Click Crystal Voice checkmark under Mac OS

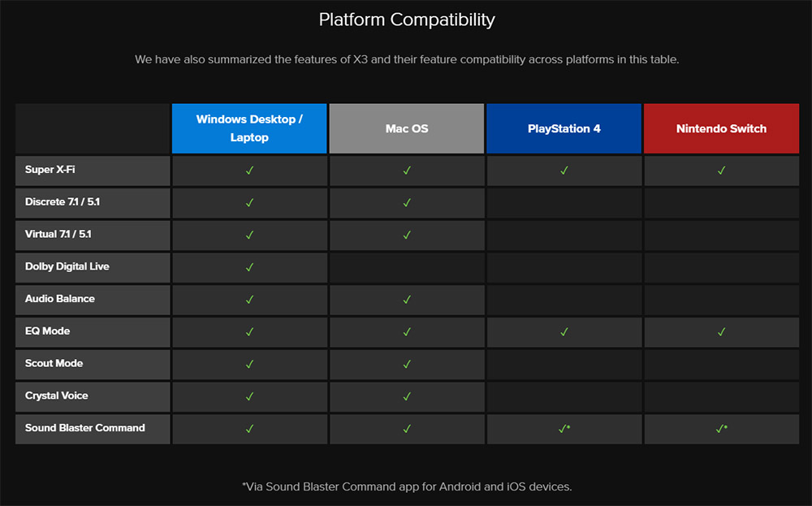coord(407,396)
